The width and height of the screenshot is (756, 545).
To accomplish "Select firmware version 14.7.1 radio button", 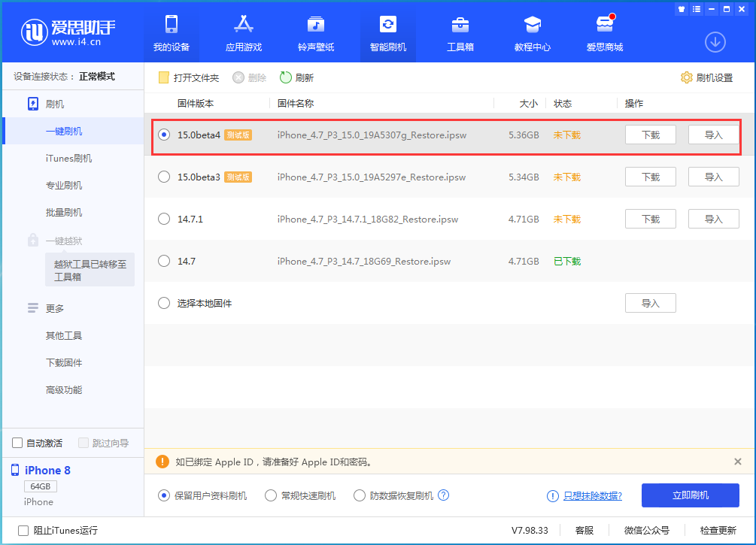I will [164, 219].
